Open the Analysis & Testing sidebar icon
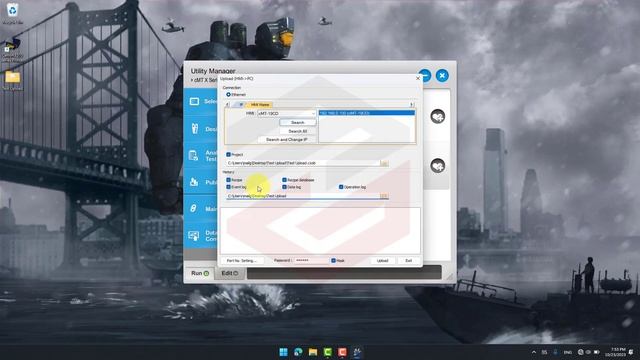 194,156
